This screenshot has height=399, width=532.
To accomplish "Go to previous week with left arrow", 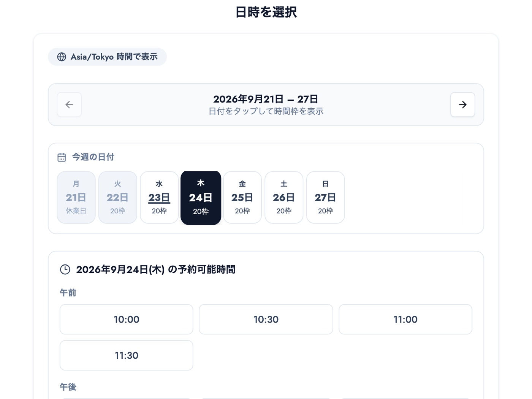I will pos(69,104).
